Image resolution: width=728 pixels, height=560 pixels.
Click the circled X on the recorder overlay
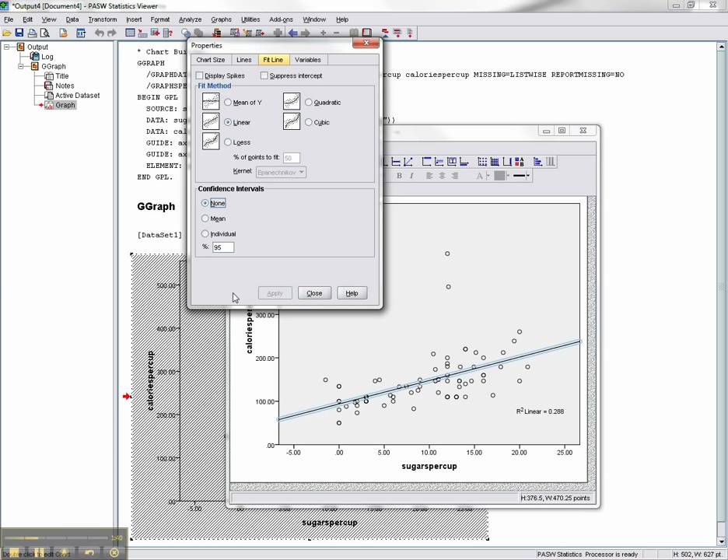[x=114, y=552]
